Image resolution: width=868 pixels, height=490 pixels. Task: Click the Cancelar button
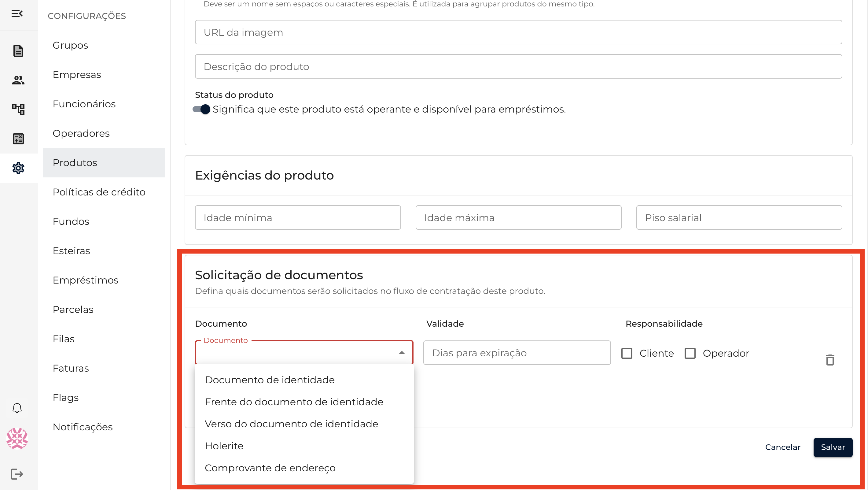pyautogui.click(x=782, y=447)
